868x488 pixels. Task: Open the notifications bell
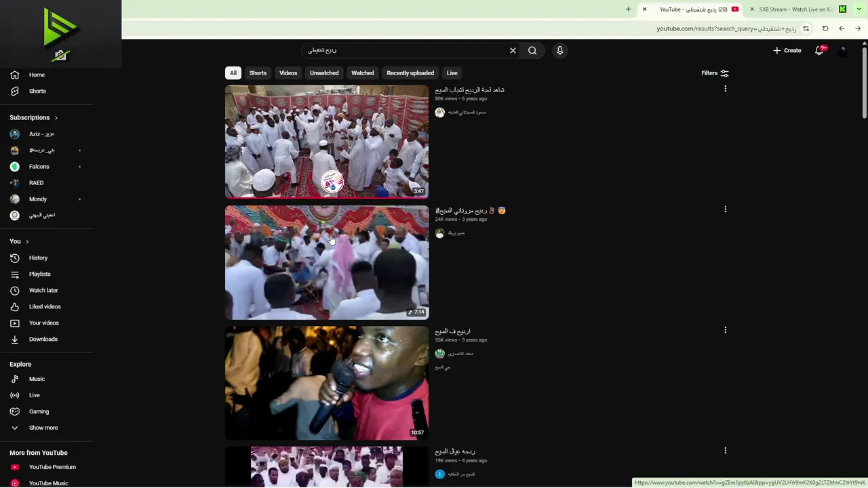[819, 50]
